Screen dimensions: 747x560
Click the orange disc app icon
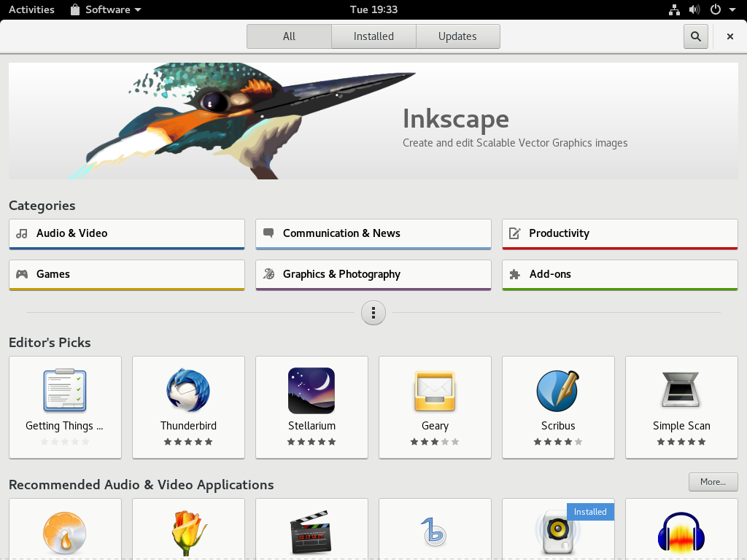(x=65, y=533)
